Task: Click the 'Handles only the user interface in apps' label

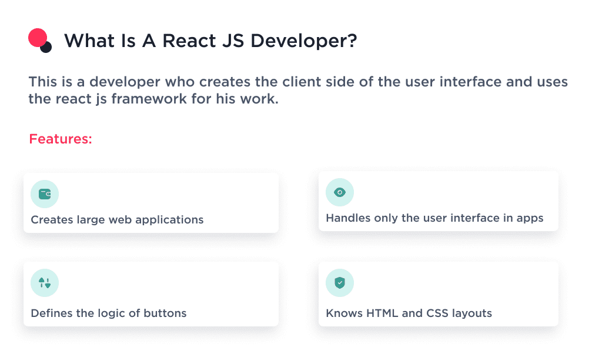Action: [433, 218]
